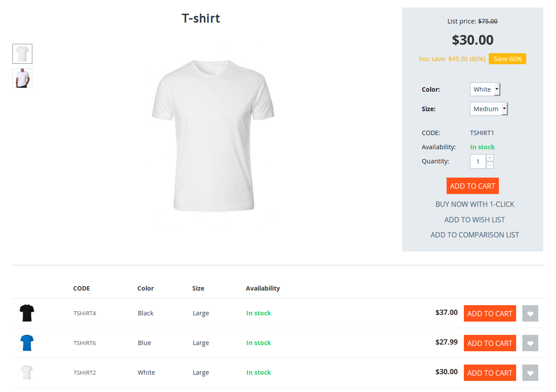Open the TSHIRT4 product code link
Viewport: 556px width, 392px height.
[x=85, y=314]
